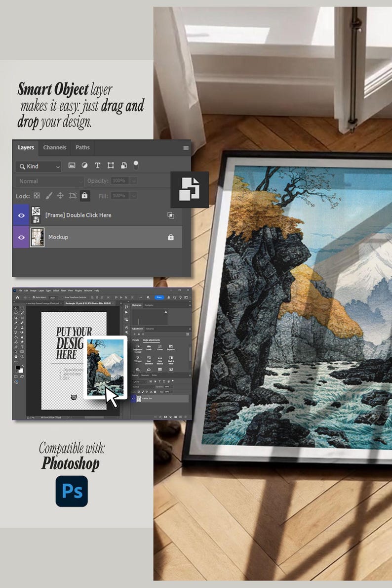392x588 pixels.
Task: Add a Curves adjustment
Action: (x=160, y=348)
